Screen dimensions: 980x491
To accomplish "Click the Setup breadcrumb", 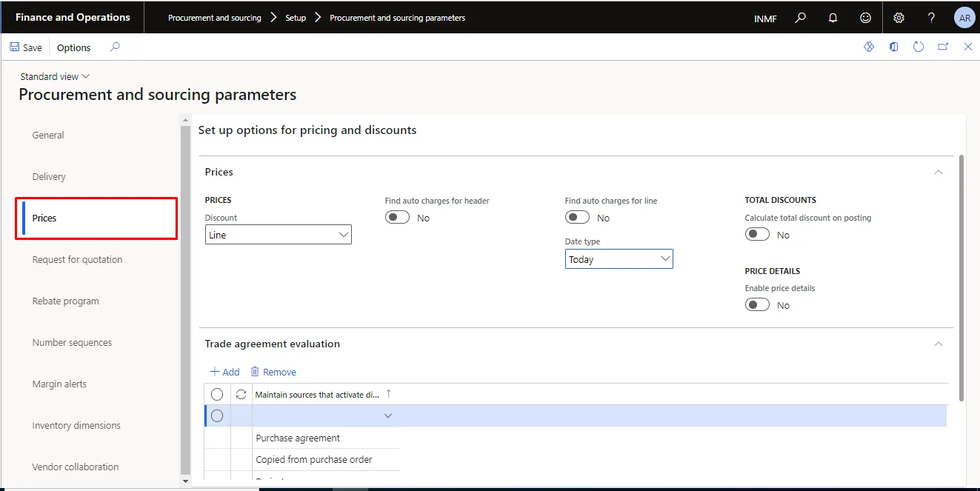I will coord(296,18).
